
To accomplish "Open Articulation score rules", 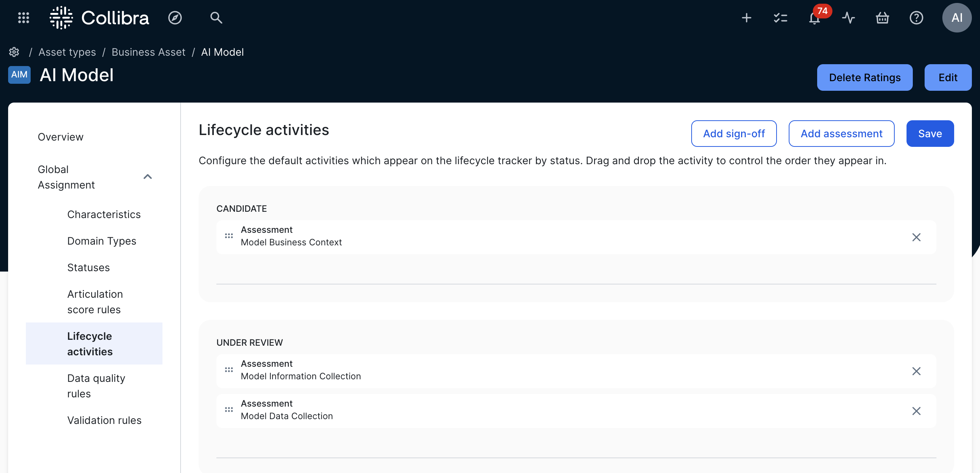I will pos(95,302).
